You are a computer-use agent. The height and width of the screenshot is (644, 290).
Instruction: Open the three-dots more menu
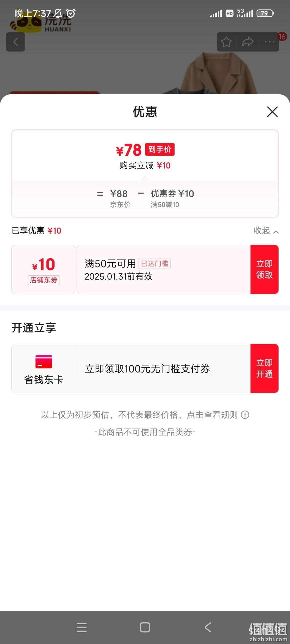[269, 42]
